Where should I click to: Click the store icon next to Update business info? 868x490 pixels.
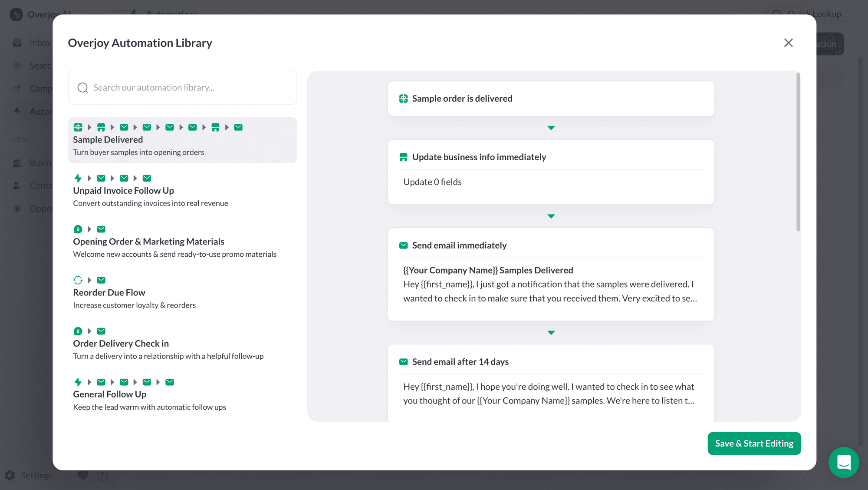[404, 157]
